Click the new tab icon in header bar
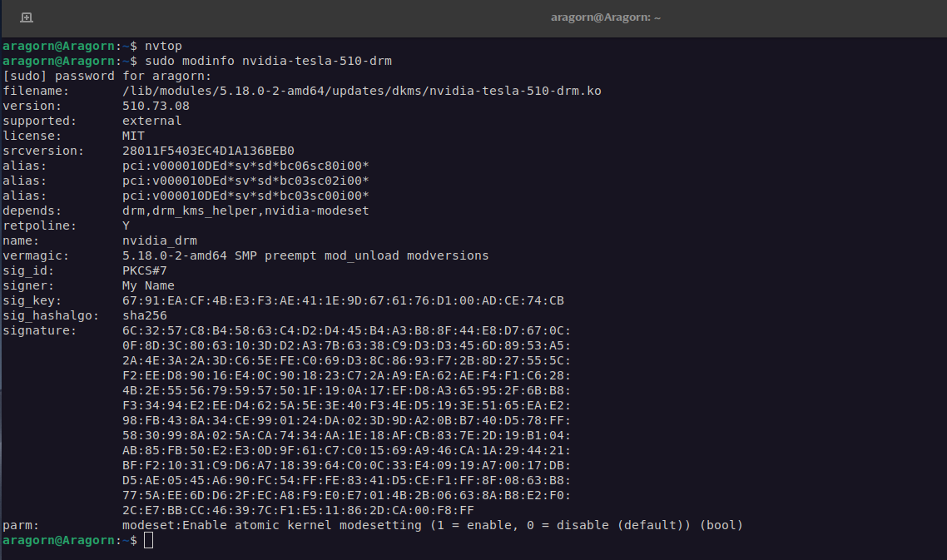This screenshot has height=560, width=947. [27, 17]
